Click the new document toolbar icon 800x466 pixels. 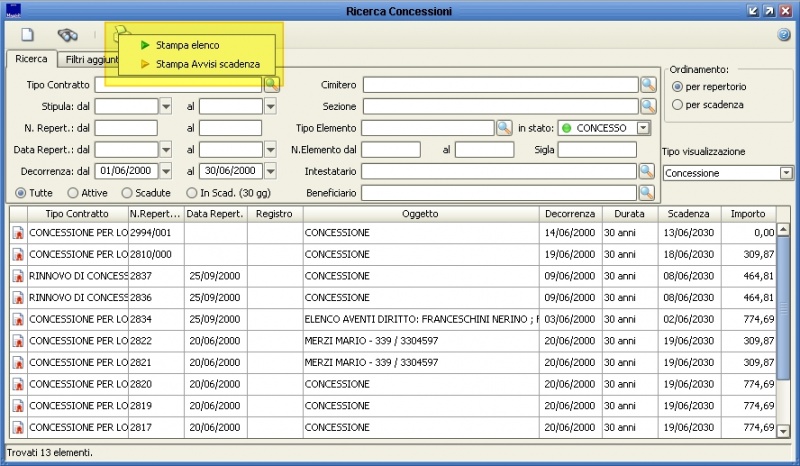28,34
